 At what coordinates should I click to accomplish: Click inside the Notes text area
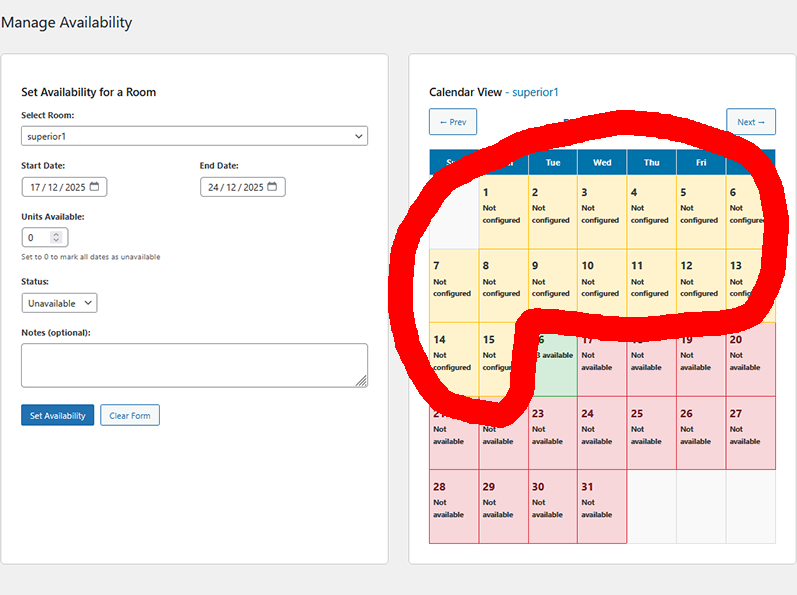click(194, 365)
